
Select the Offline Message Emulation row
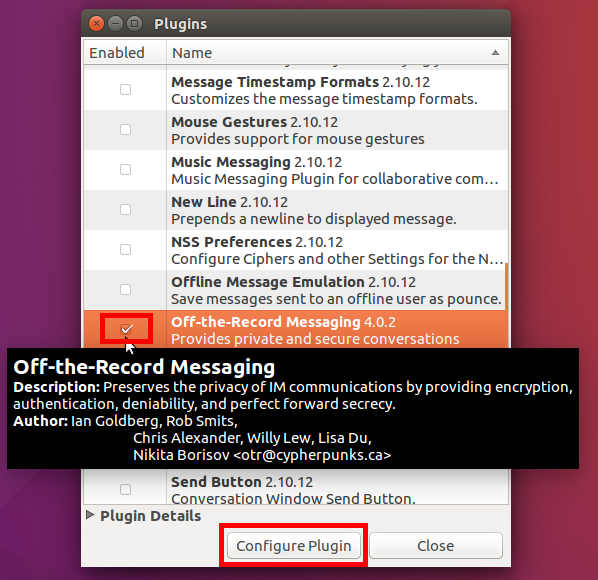[x=296, y=290]
